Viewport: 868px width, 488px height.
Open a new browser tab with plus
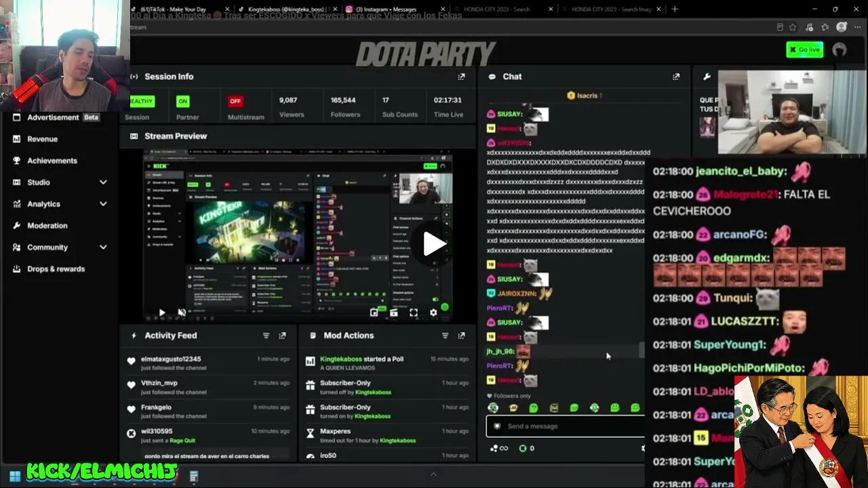[674, 9]
